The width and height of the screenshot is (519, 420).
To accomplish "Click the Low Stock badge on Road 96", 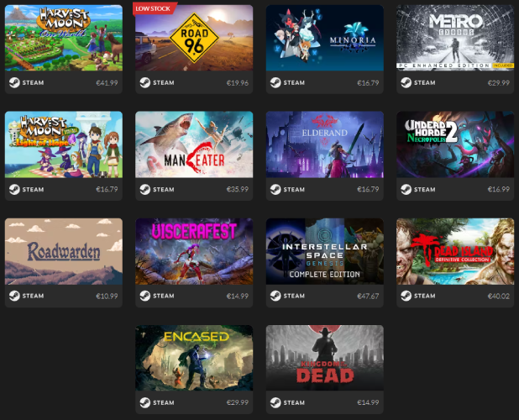I will (155, 9).
